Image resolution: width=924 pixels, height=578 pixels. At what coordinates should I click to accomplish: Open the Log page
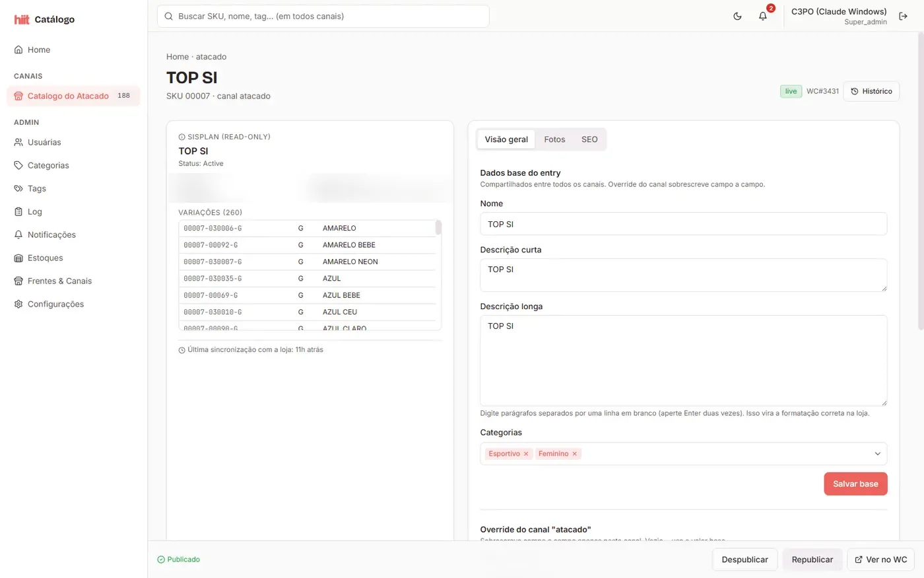pos(73,211)
